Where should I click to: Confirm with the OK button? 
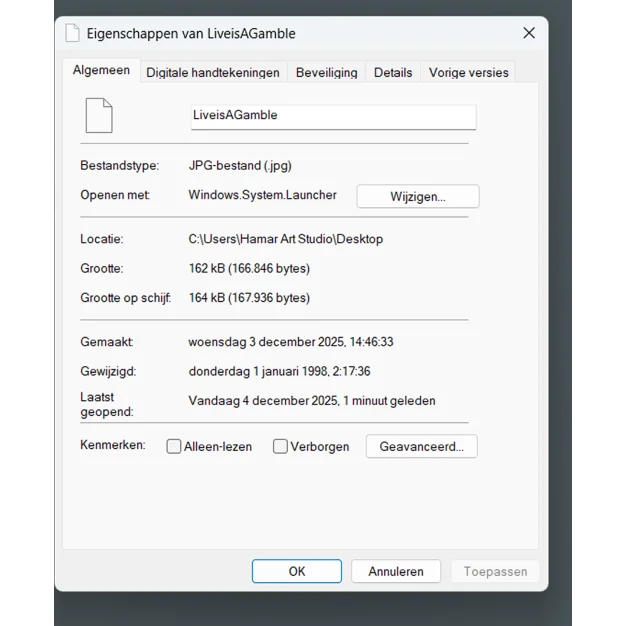(296, 572)
